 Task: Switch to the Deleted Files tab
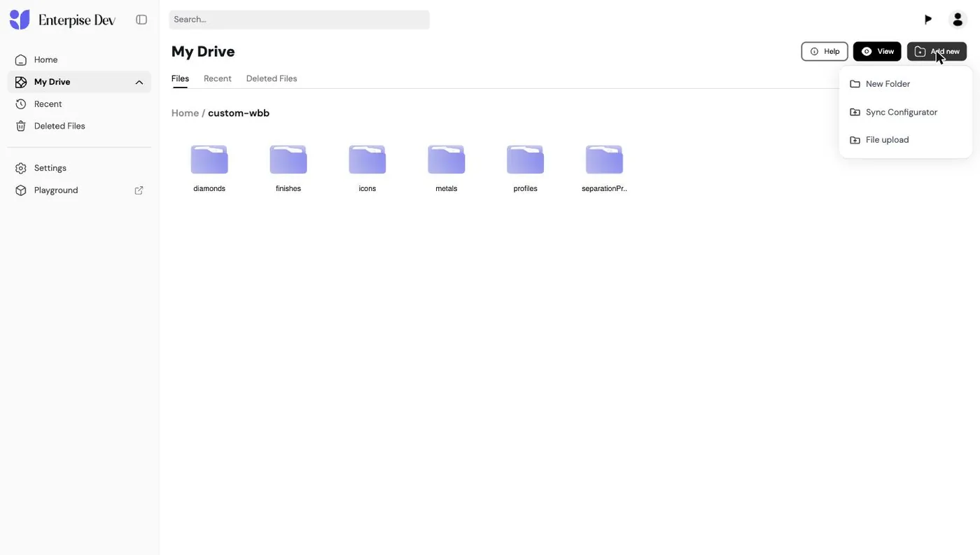pos(272,78)
